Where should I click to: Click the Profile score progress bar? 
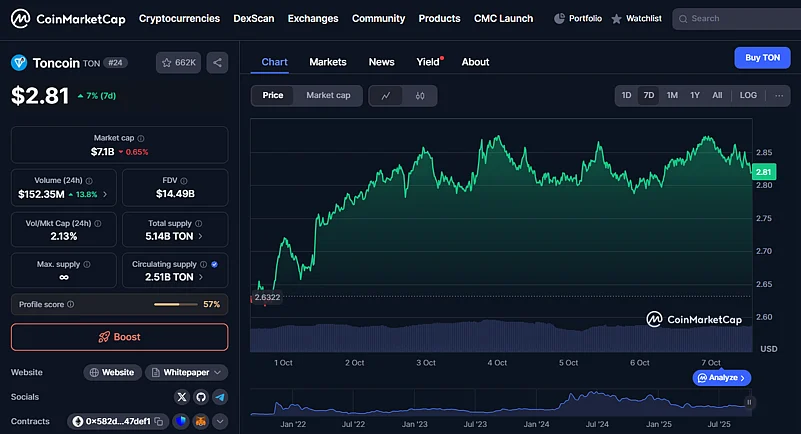176,304
